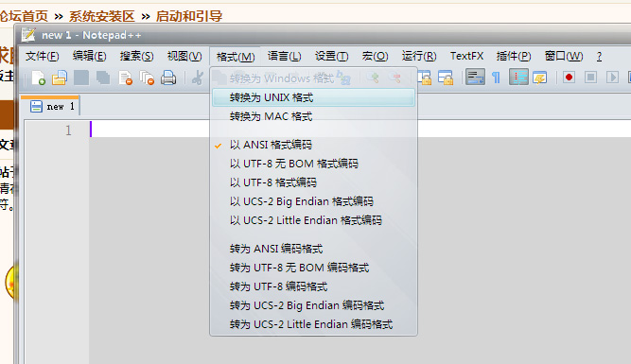This screenshot has width=631, height=364.
Task: Open 启动和引导 breadcrumb link in browser
Action: pyautogui.click(x=189, y=16)
